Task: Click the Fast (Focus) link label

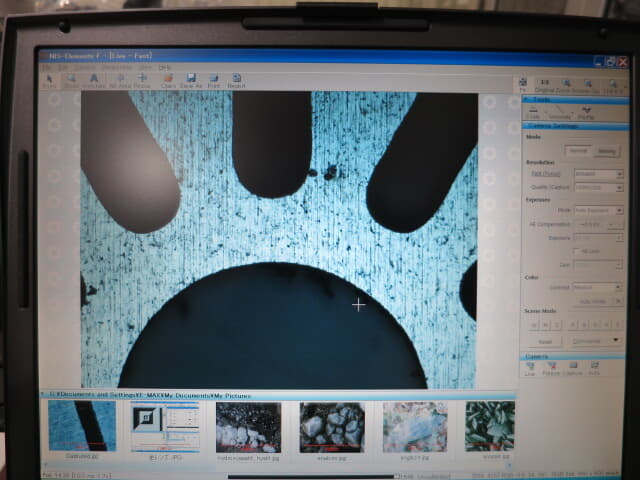Action: pyautogui.click(x=545, y=174)
